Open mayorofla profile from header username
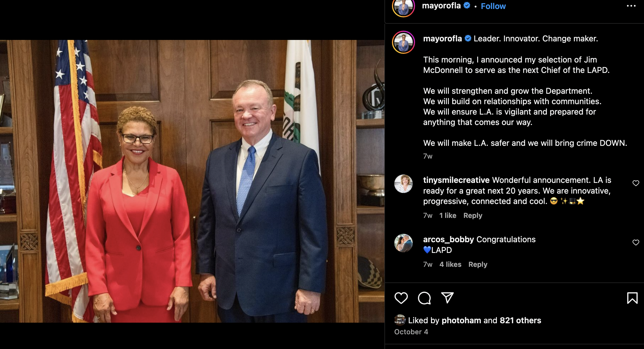Viewport: 644px width, 349px height. pos(441,6)
